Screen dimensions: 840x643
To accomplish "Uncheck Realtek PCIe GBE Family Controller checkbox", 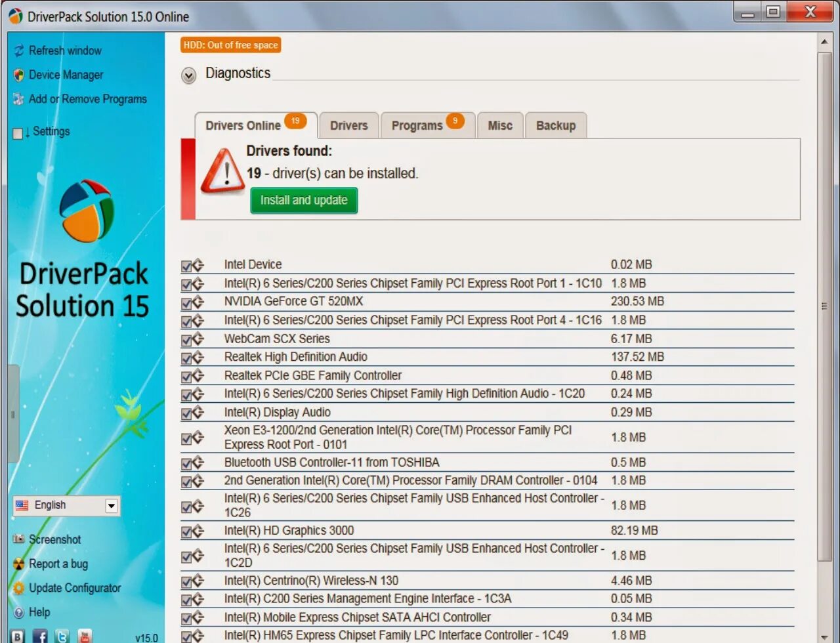I will pyautogui.click(x=186, y=377).
